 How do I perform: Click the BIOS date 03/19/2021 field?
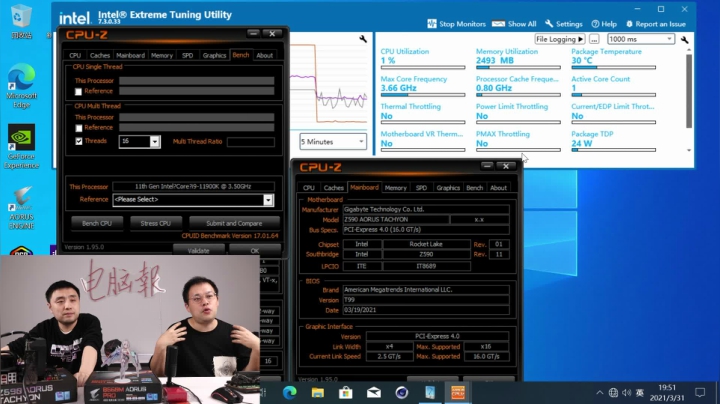[x=426, y=310]
